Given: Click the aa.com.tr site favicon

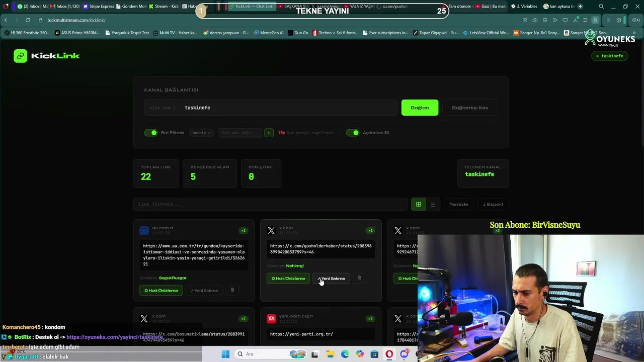Looking at the screenshot, I should click(144, 230).
